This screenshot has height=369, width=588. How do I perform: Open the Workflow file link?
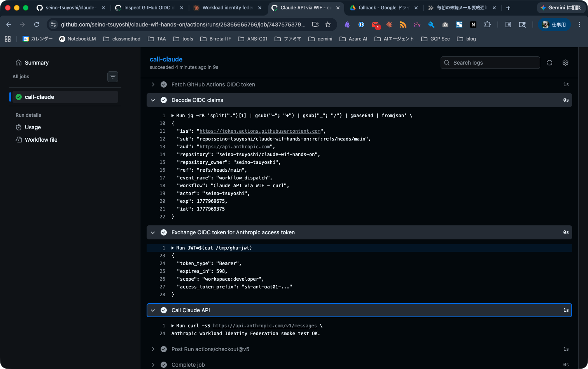[41, 140]
